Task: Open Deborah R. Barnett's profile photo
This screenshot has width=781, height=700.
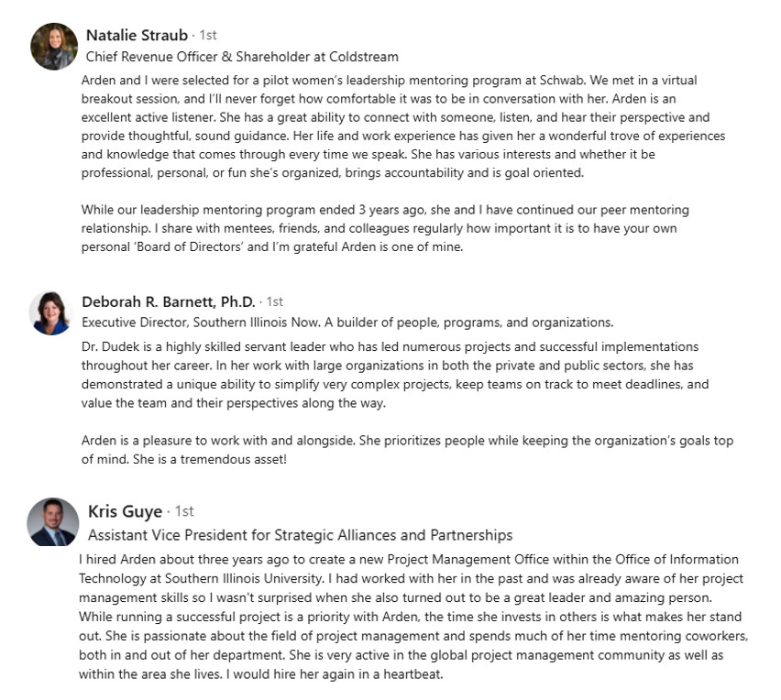Action: pos(50,313)
